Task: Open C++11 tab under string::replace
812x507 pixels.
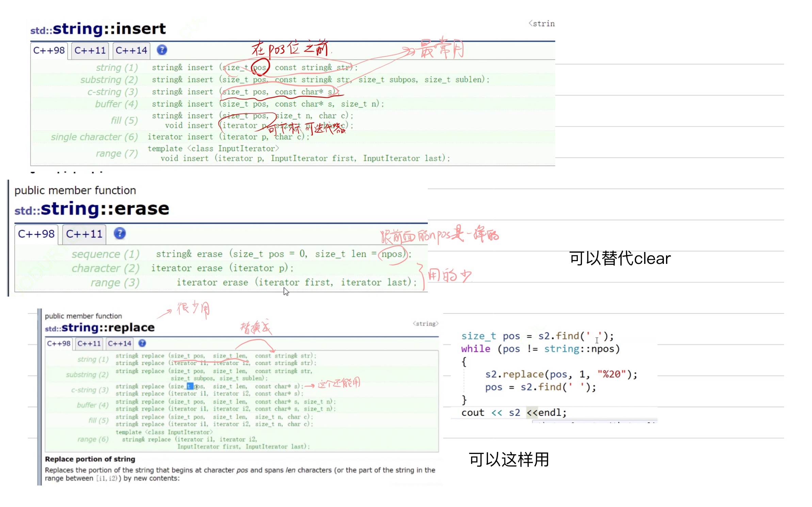Action: (x=89, y=343)
